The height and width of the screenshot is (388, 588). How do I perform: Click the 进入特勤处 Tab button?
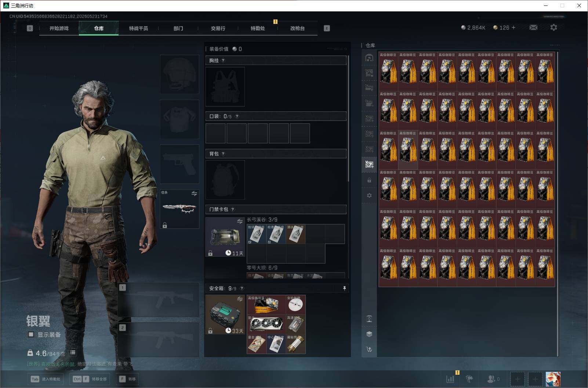[45, 379]
